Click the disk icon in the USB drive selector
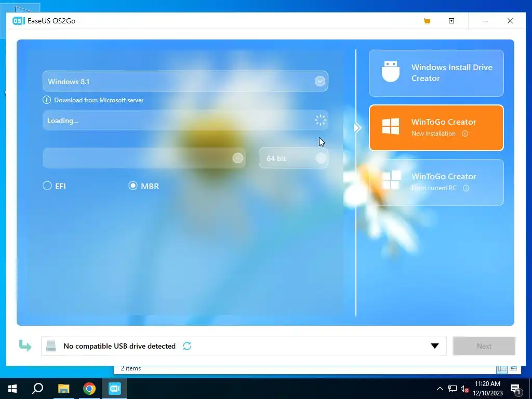The width and height of the screenshot is (532, 399). click(51, 345)
